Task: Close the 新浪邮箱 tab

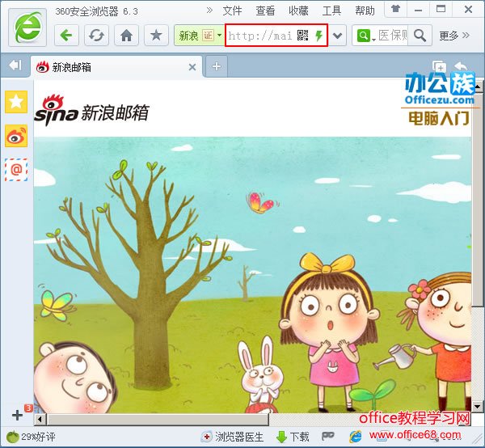Action: pyautogui.click(x=192, y=67)
